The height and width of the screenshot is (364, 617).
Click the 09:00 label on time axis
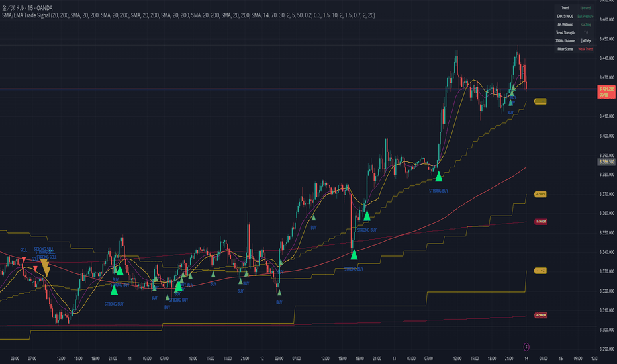pos(578,359)
